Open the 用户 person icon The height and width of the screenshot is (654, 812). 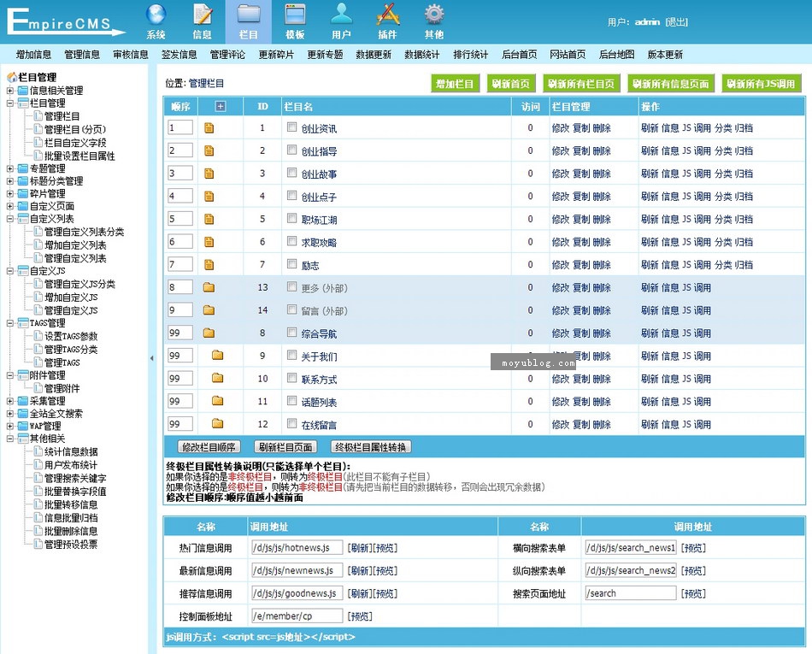[341, 15]
